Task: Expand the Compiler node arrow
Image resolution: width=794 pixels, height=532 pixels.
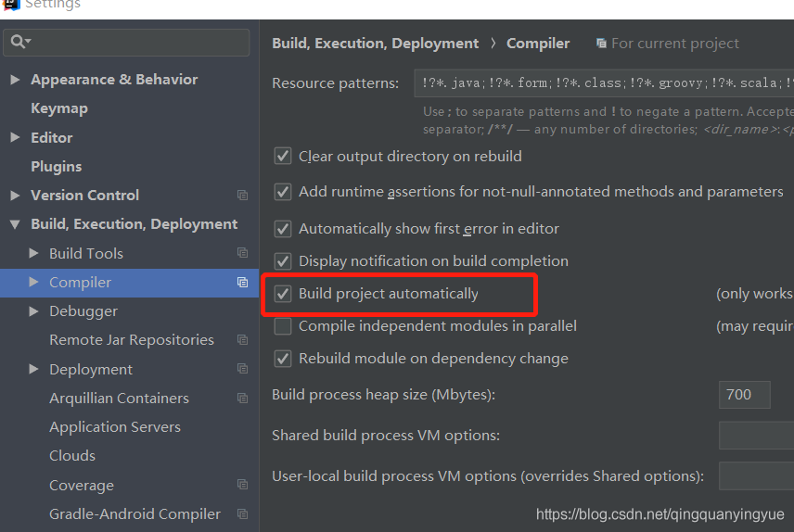Action: (x=34, y=282)
